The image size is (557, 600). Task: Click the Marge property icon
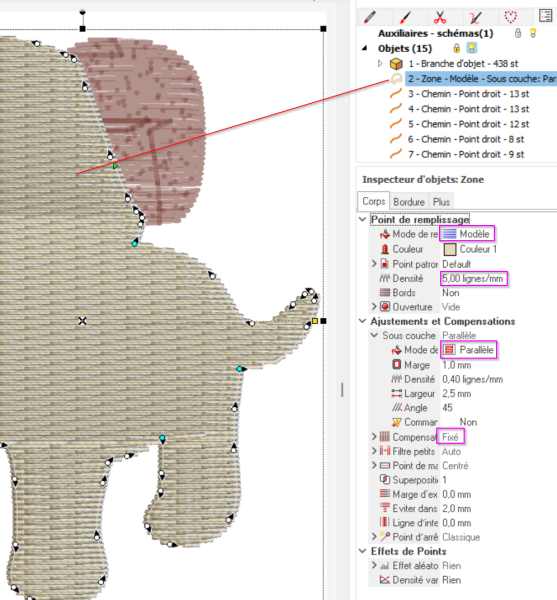(397, 364)
